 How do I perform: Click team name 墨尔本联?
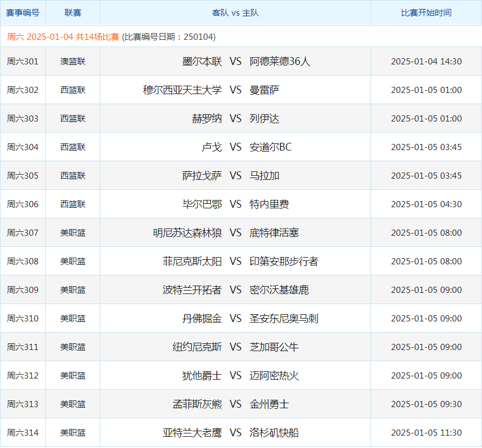pos(202,62)
